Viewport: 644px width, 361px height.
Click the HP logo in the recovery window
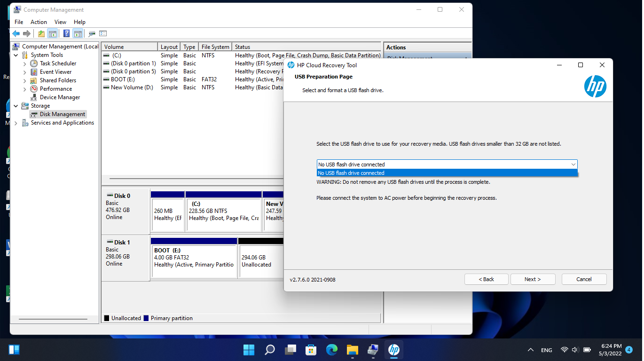tap(595, 86)
